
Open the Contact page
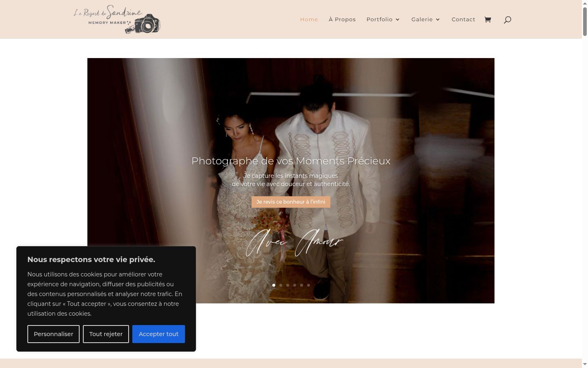tap(463, 19)
